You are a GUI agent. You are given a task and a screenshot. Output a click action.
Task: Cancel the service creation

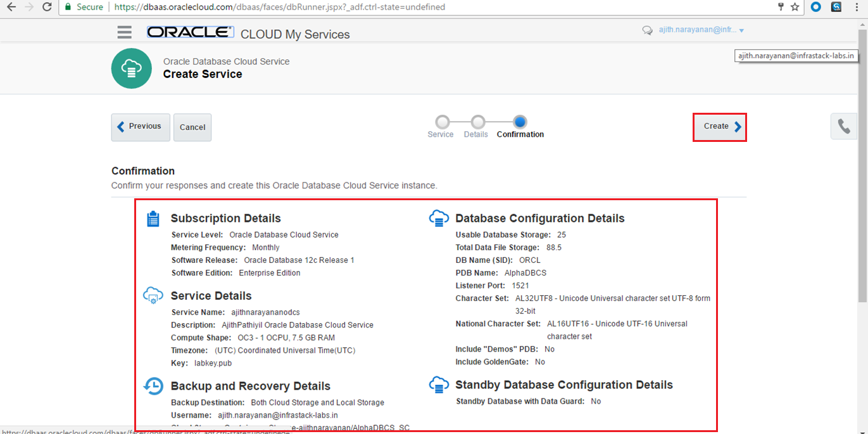(192, 127)
